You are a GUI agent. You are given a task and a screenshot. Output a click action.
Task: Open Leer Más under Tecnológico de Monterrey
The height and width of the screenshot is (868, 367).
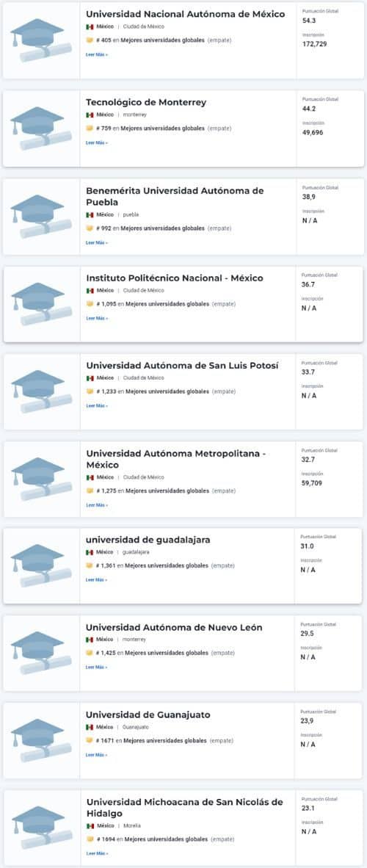tap(97, 142)
